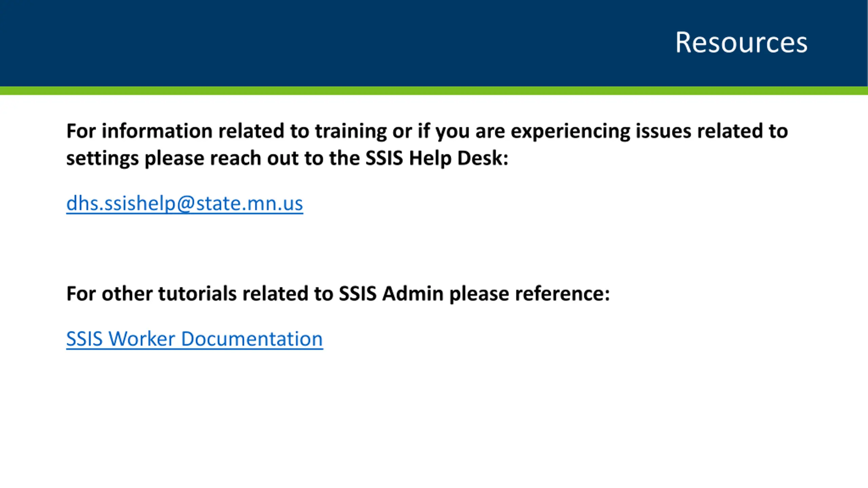Click the "SSIS Admin" text
Image resolution: width=868 pixels, height=488 pixels.
391,293
